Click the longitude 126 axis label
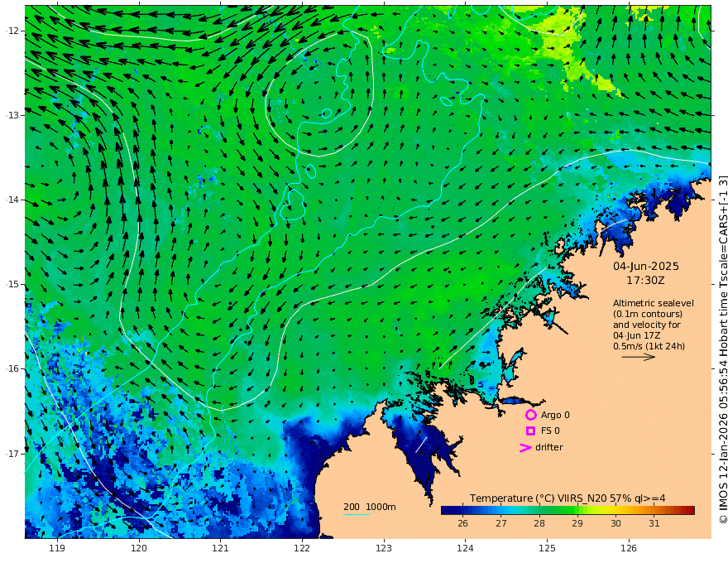The width and height of the screenshot is (728, 563). click(x=629, y=548)
